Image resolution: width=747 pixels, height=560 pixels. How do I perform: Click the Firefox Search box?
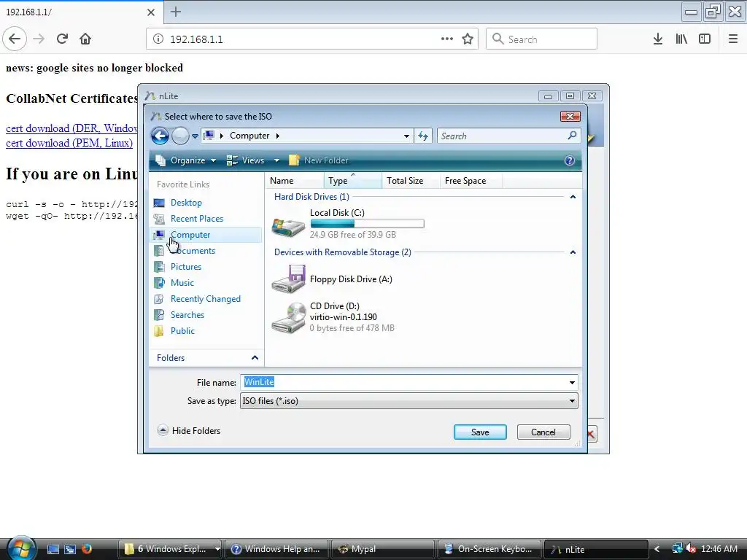542,39
